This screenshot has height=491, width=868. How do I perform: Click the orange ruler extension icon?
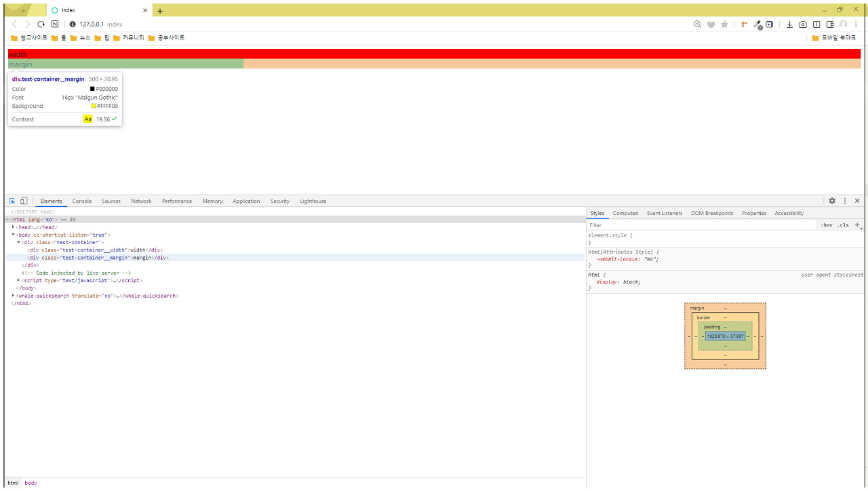click(x=744, y=24)
